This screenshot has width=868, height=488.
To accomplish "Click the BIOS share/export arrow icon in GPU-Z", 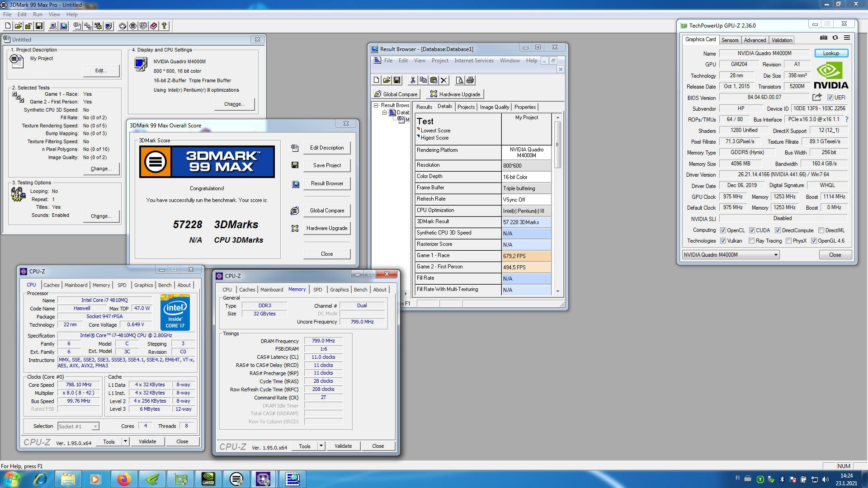I will (817, 97).
